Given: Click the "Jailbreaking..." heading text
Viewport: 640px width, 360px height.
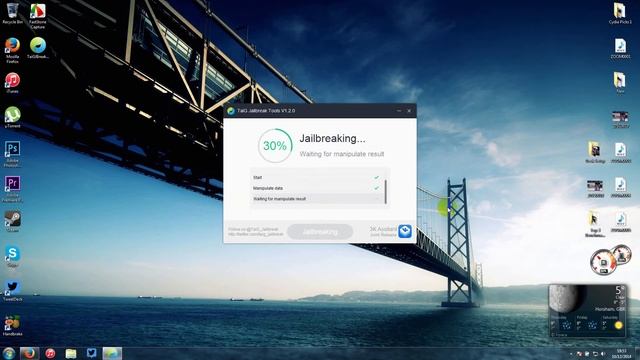Looking at the screenshot, I should click(332, 138).
